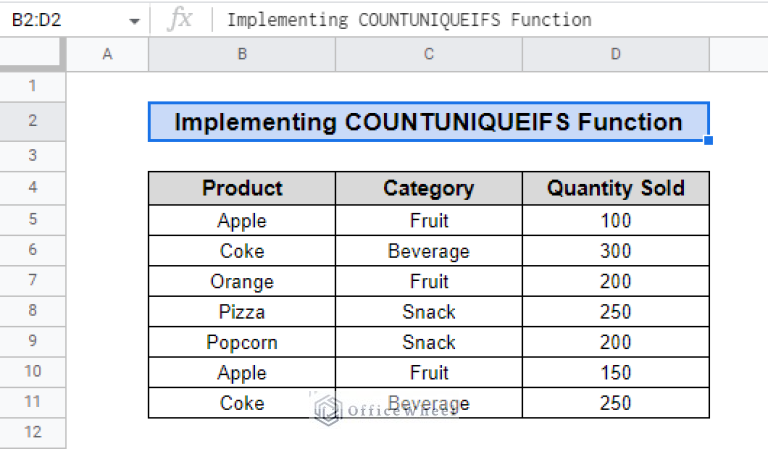768x449 pixels.
Task: Select column D header
Action: coord(615,55)
